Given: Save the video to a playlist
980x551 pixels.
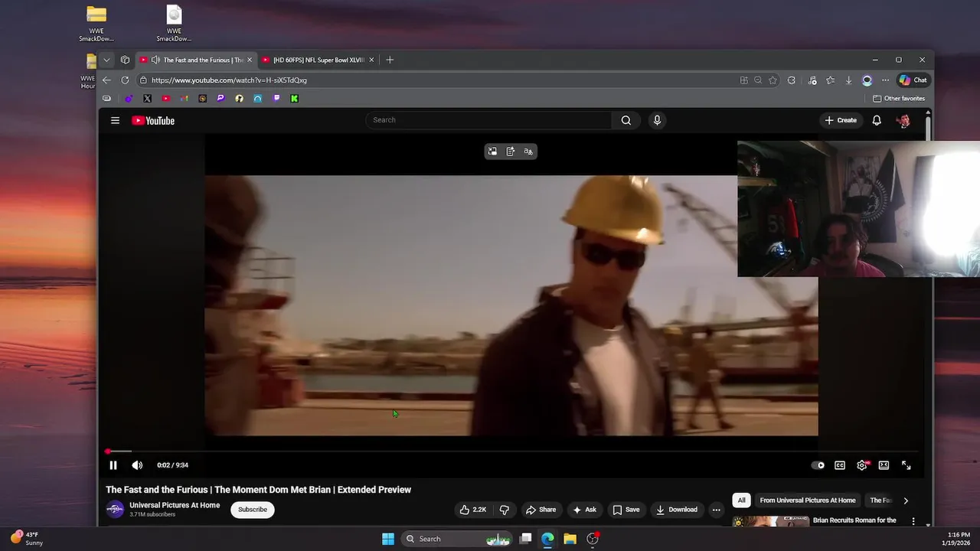Looking at the screenshot, I should click(x=626, y=510).
